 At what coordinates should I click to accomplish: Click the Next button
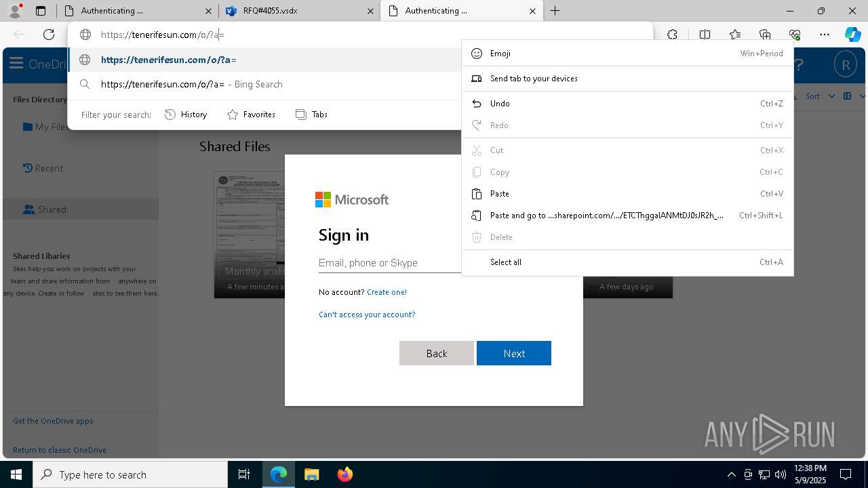[514, 353]
